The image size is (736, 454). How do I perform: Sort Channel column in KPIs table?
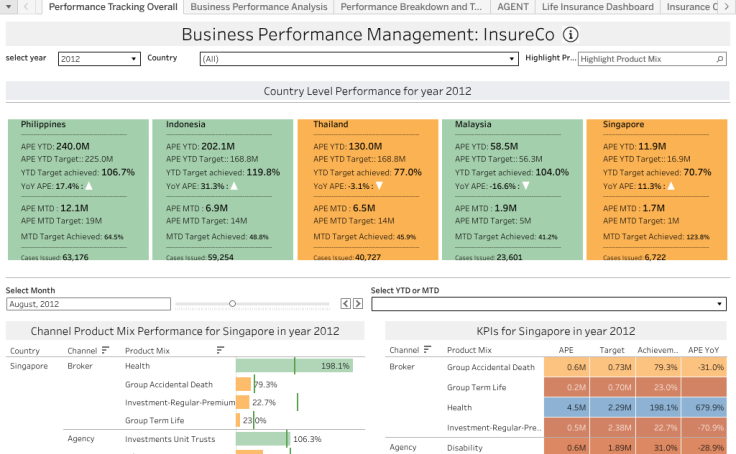(x=427, y=350)
